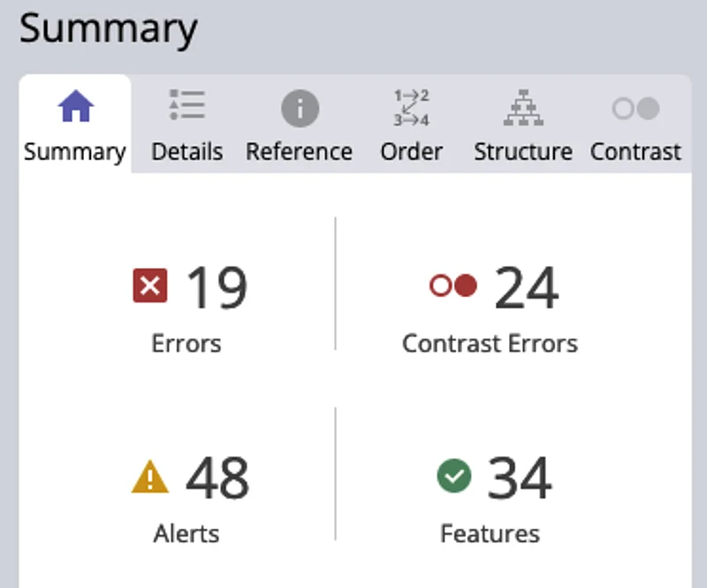Select the Summary tab
Screen dimensions: 707x588
tap(74, 151)
